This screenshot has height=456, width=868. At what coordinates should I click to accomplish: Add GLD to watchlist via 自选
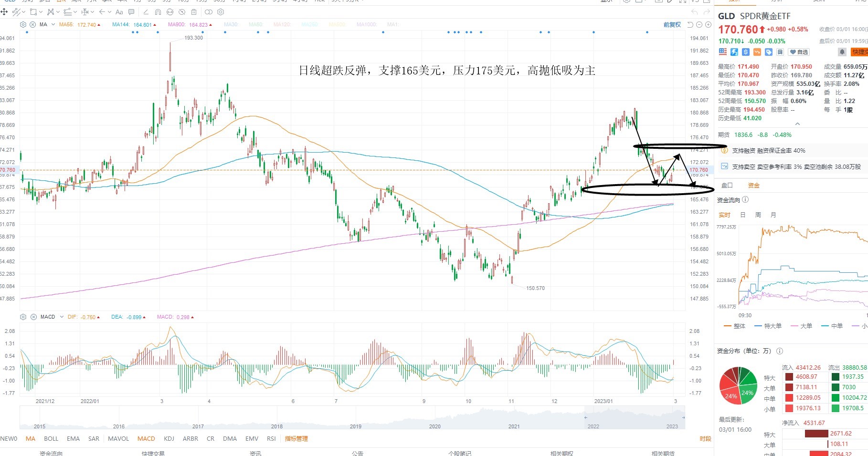click(x=799, y=52)
